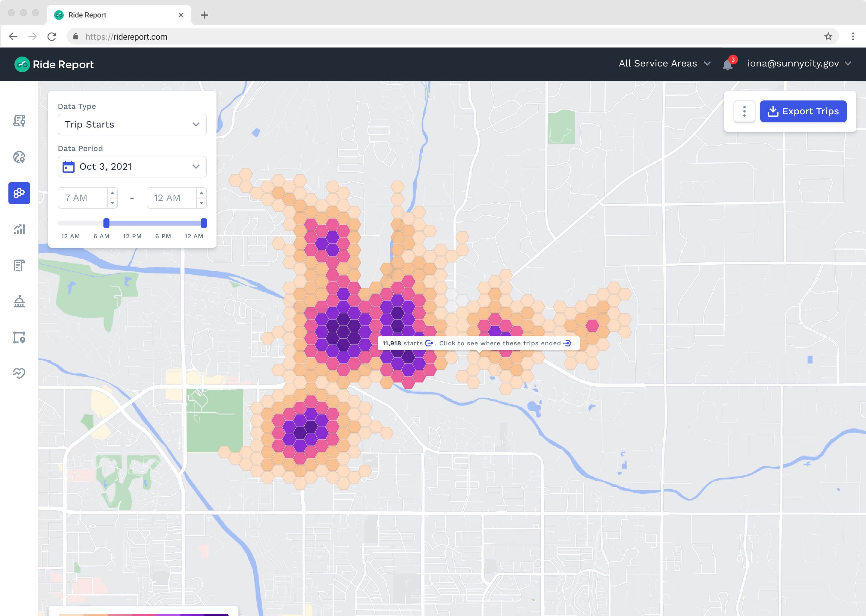Select the Ride Report browser tab

(119, 15)
